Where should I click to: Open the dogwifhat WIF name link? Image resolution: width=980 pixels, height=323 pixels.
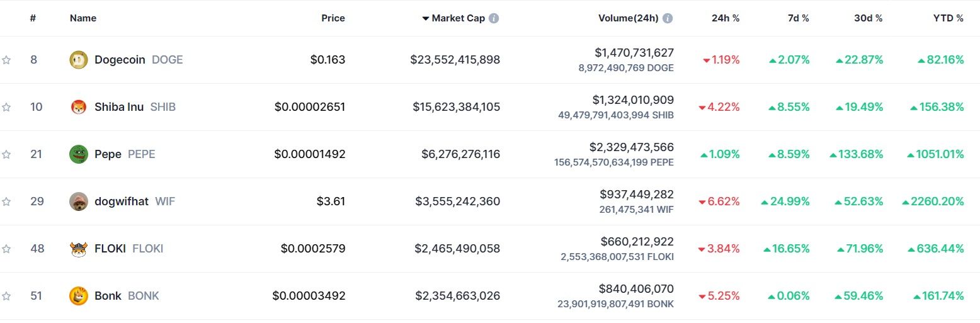tap(122, 201)
